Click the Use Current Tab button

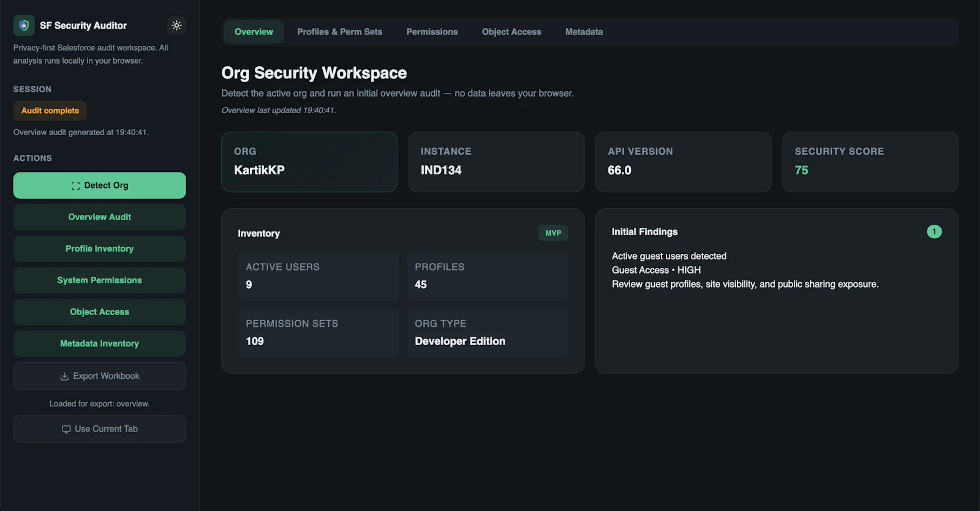[x=99, y=429]
